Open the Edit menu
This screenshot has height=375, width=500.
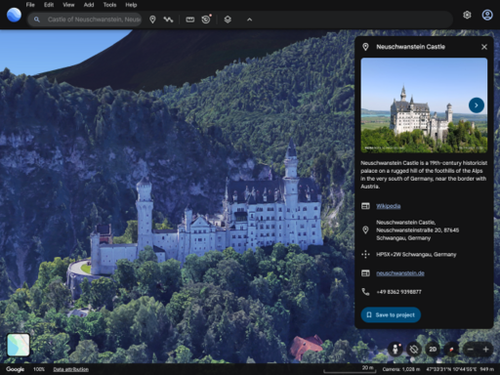point(49,5)
